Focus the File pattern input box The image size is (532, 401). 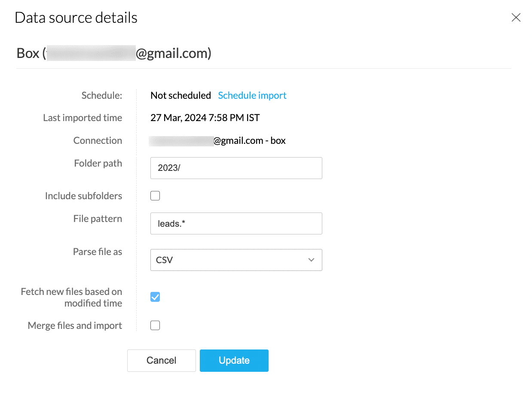(236, 223)
